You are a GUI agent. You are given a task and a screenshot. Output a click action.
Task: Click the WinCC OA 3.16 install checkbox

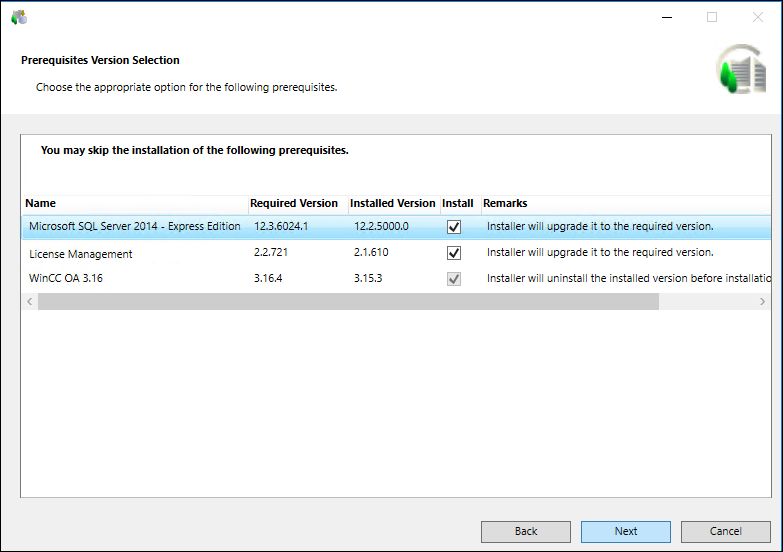click(x=454, y=279)
